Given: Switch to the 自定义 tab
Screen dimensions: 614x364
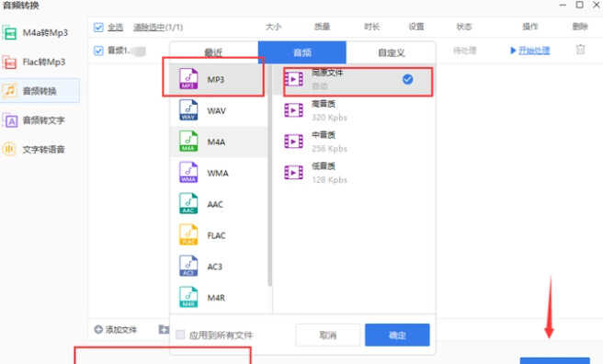Looking at the screenshot, I should coord(391,52).
